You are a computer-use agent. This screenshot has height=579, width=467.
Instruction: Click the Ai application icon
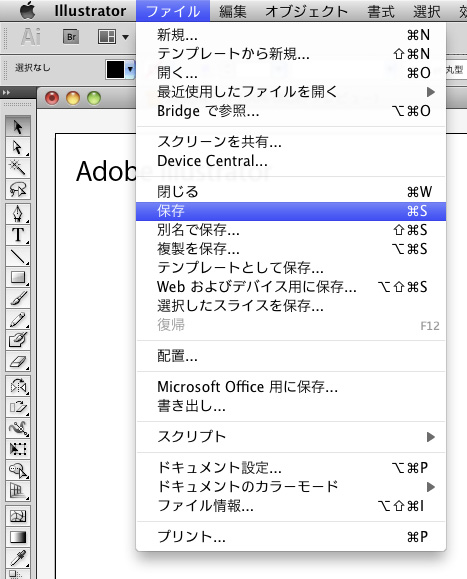[x=31, y=37]
